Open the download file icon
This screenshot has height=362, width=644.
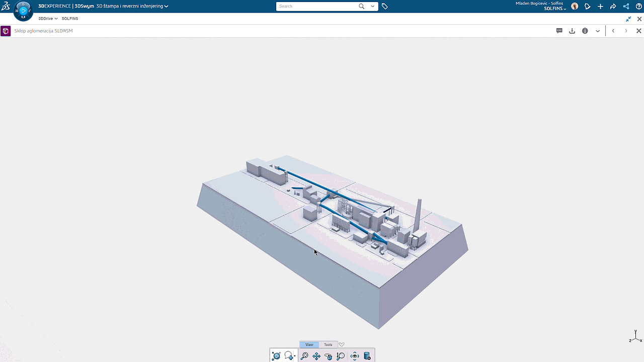coord(572,31)
